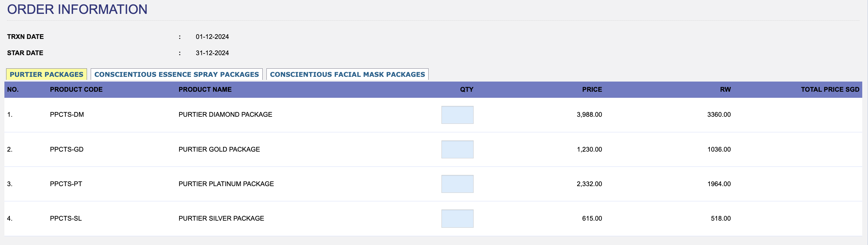The height and width of the screenshot is (245, 868).
Task: Click quantity field for Purtier Gold Package
Action: coord(457,150)
